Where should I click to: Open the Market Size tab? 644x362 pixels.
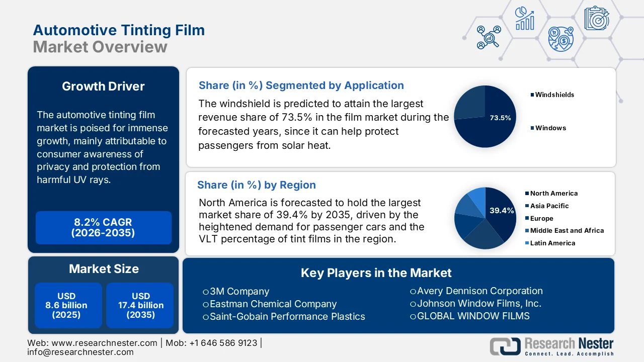[x=104, y=269]
